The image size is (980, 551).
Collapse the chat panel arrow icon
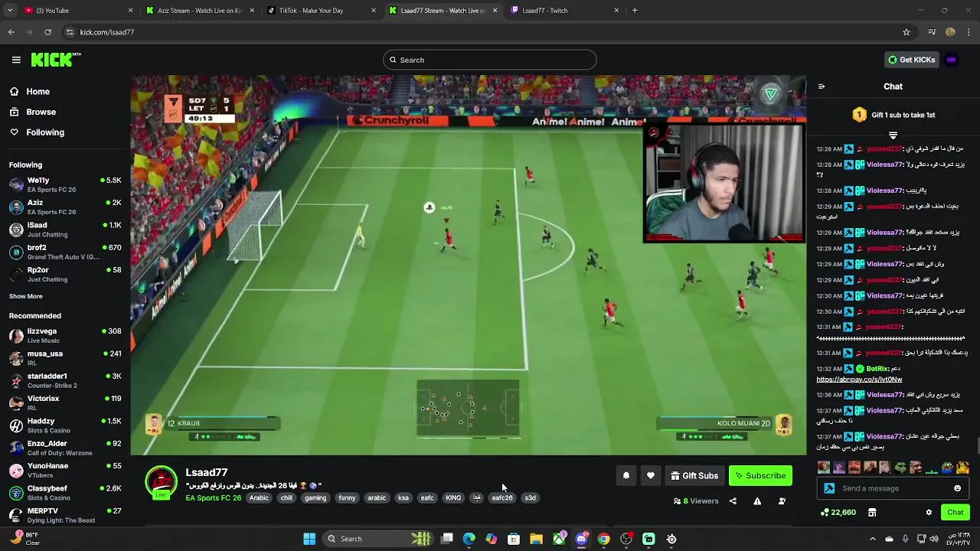[822, 86]
